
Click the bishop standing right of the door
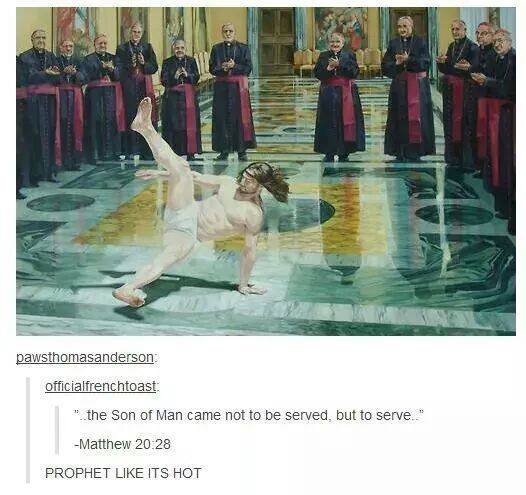(339, 98)
